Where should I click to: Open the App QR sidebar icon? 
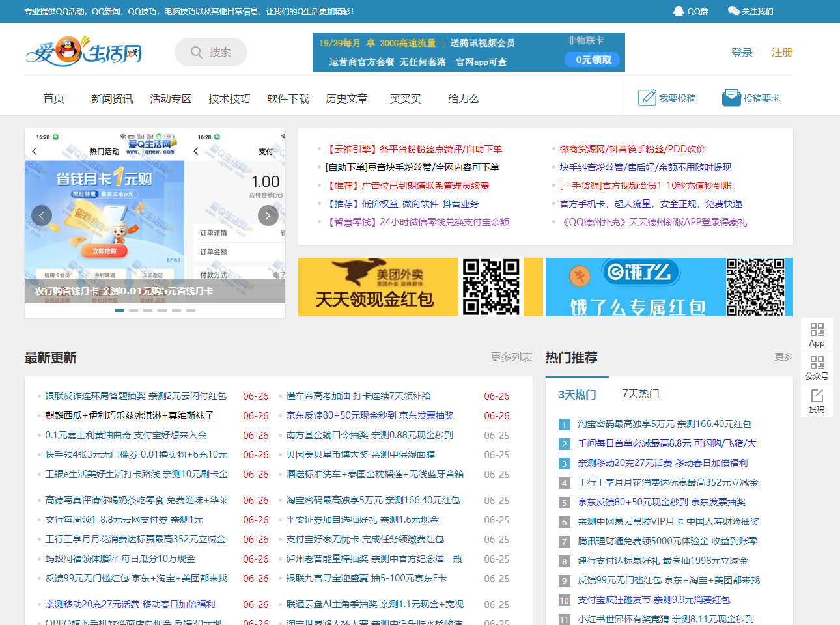click(x=817, y=329)
